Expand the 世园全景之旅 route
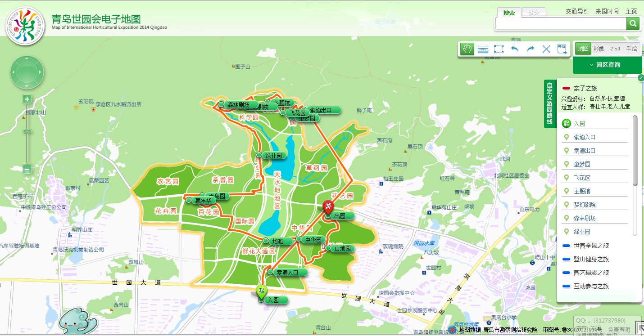This screenshot has height=336, width=644. pyautogui.click(x=591, y=246)
